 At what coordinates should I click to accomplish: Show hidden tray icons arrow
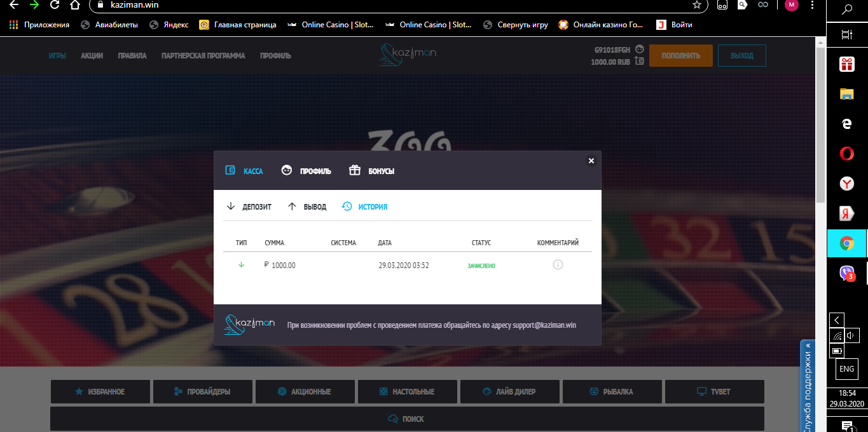tap(837, 320)
